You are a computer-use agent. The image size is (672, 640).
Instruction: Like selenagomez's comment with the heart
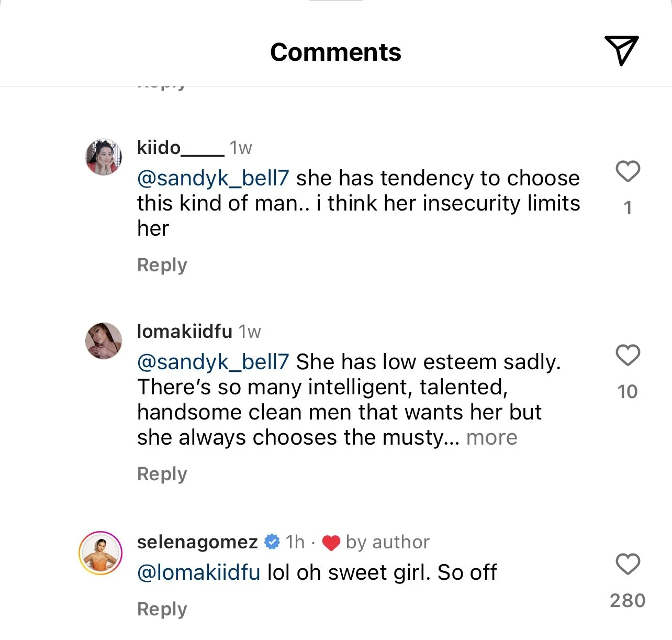628,564
